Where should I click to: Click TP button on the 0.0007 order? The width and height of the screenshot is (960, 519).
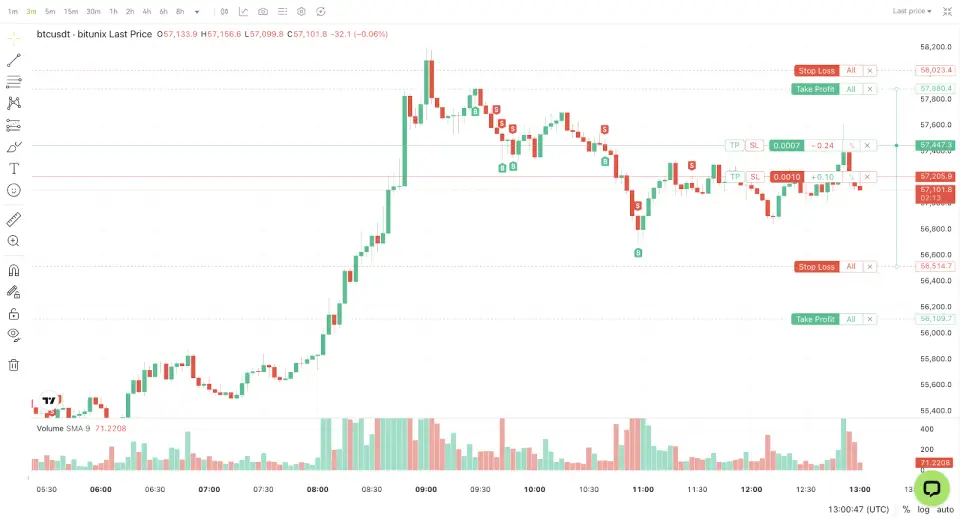735,145
